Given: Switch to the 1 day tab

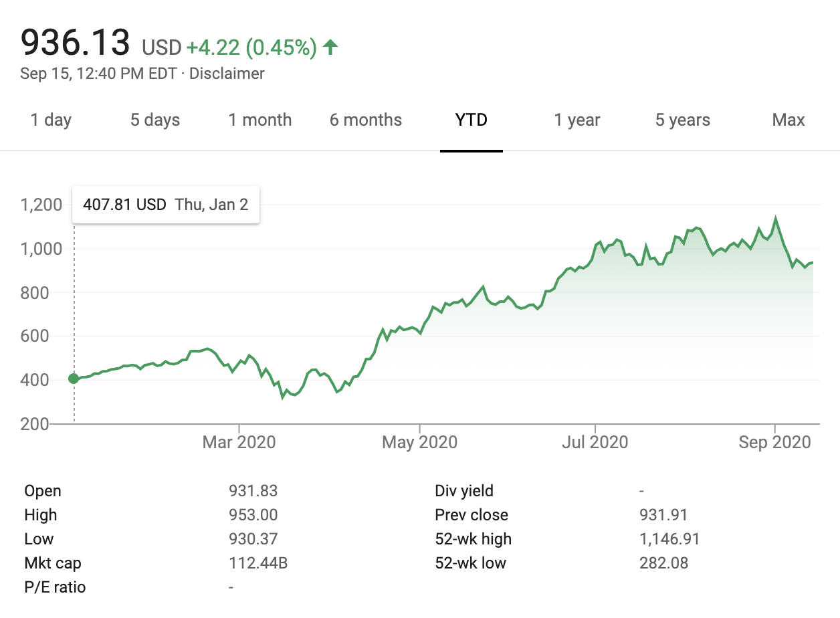Looking at the screenshot, I should [51, 120].
